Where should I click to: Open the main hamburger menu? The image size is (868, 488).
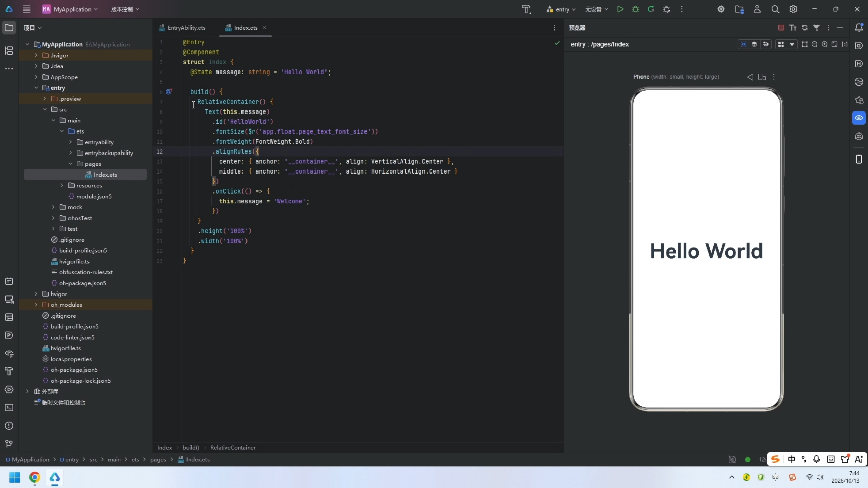point(26,9)
